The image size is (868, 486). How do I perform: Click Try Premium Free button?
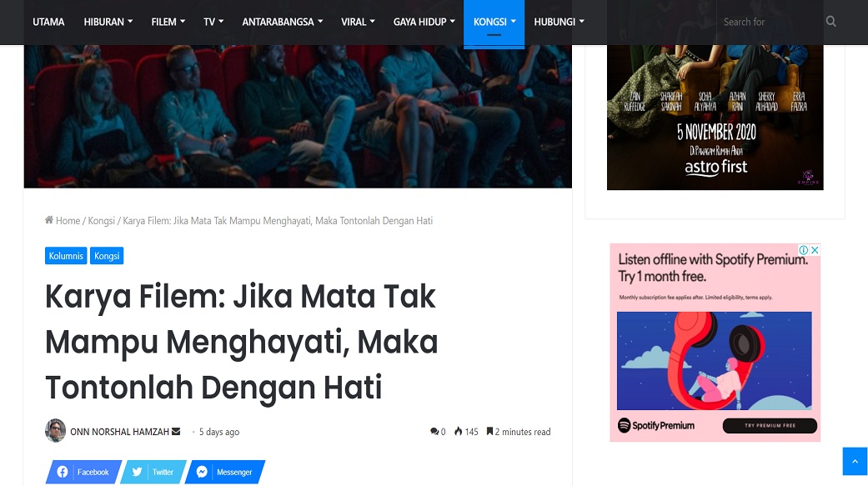coord(770,425)
